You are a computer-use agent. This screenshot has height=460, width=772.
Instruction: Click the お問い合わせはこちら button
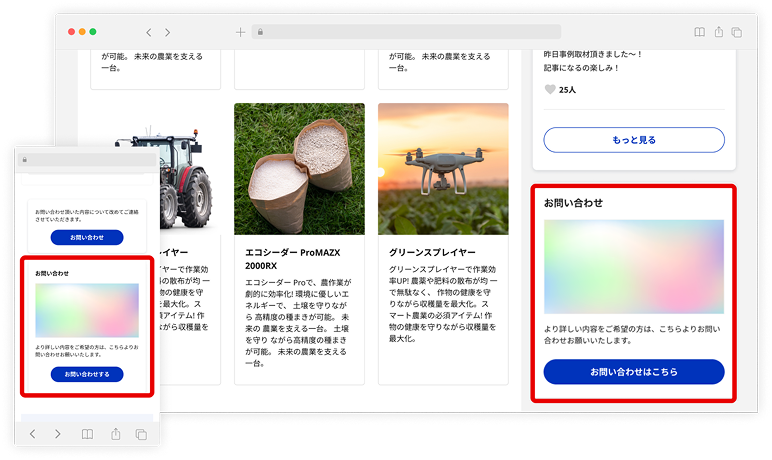pos(634,372)
